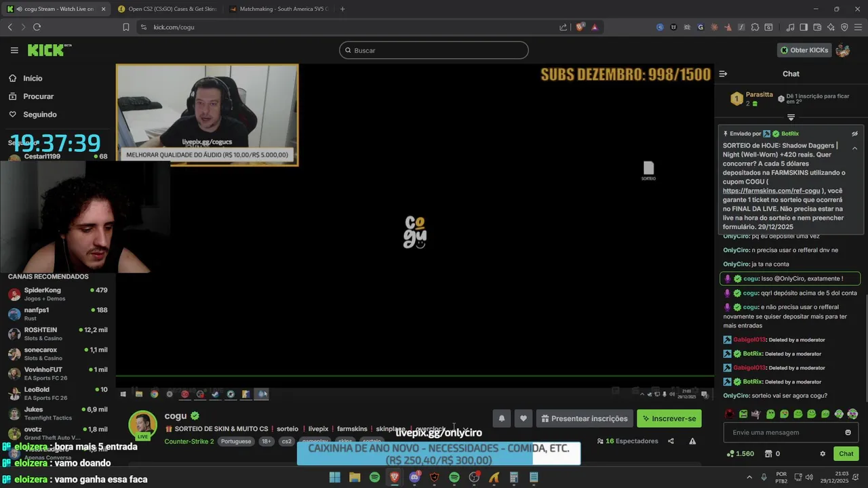The height and width of the screenshot is (488, 868).
Task: Toggle follow heart for cogu
Action: 523,419
